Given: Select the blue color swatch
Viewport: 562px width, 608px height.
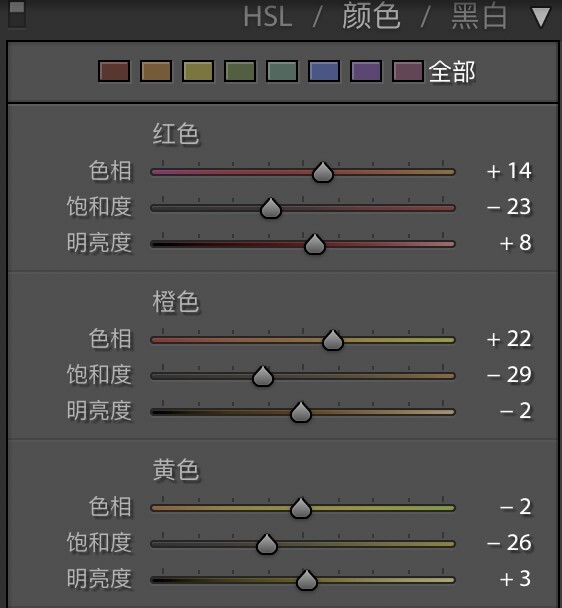Looking at the screenshot, I should point(324,71).
